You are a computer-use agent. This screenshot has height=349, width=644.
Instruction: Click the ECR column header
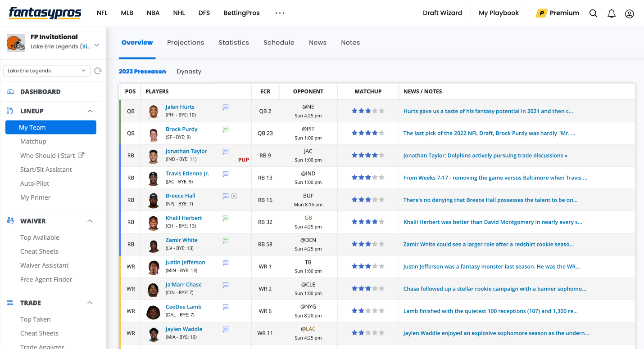click(265, 91)
